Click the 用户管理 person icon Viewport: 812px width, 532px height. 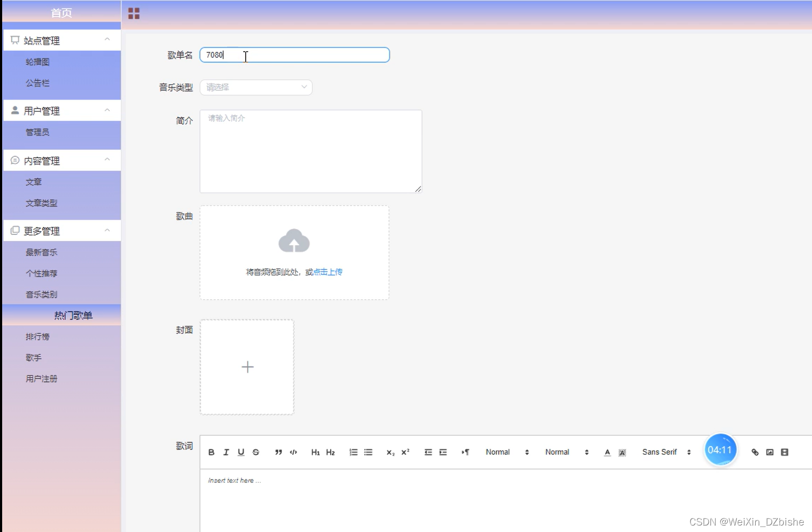pyautogui.click(x=15, y=111)
